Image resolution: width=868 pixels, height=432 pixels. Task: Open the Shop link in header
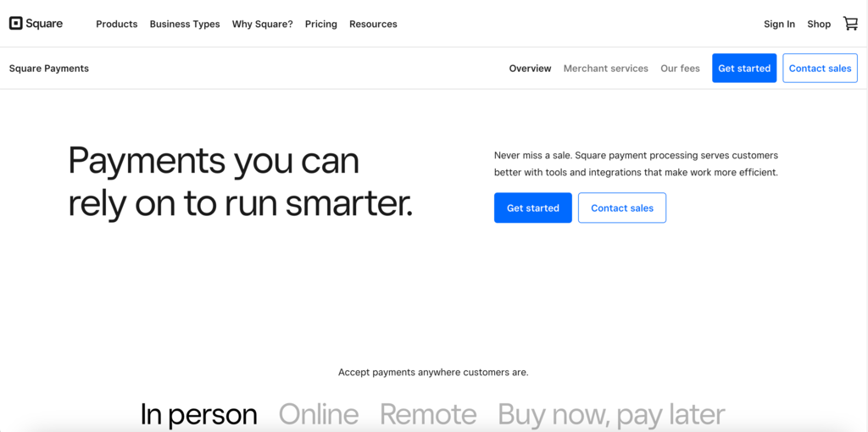click(819, 24)
